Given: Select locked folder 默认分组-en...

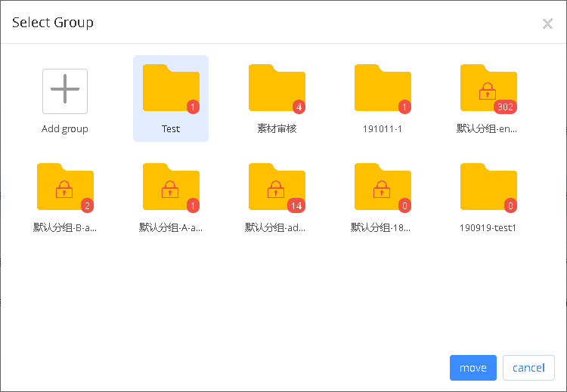Looking at the screenshot, I should [x=488, y=88].
